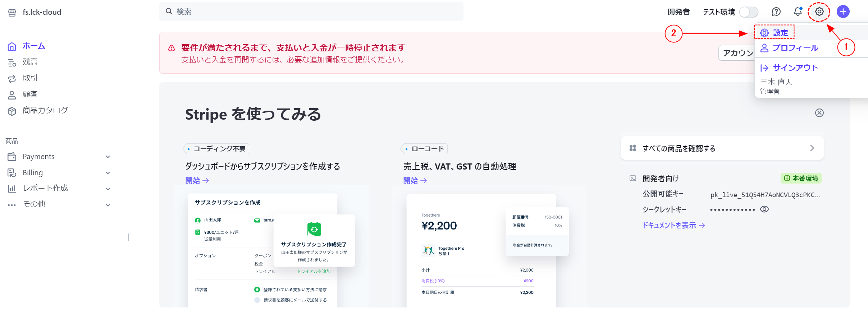Click the help question mark icon
The width and height of the screenshot is (868, 324).
pyautogui.click(x=776, y=11)
